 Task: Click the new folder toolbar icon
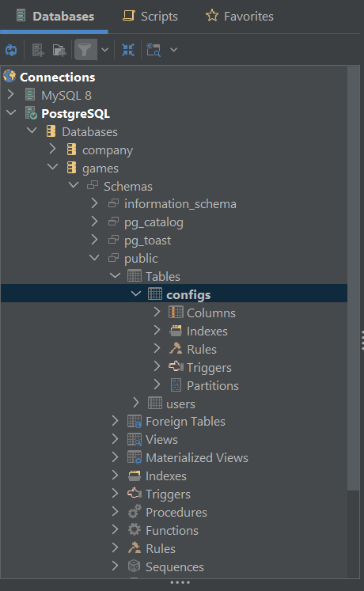[x=59, y=50]
